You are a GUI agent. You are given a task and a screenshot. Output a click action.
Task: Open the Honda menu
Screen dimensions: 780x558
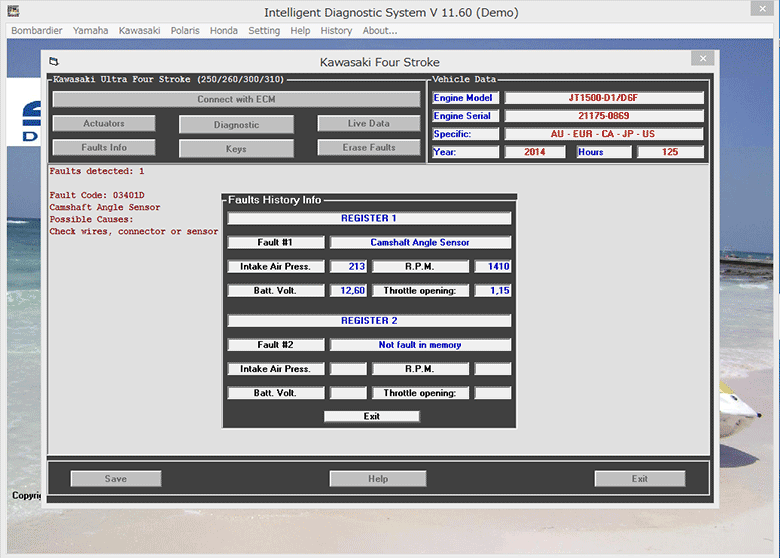click(x=223, y=30)
